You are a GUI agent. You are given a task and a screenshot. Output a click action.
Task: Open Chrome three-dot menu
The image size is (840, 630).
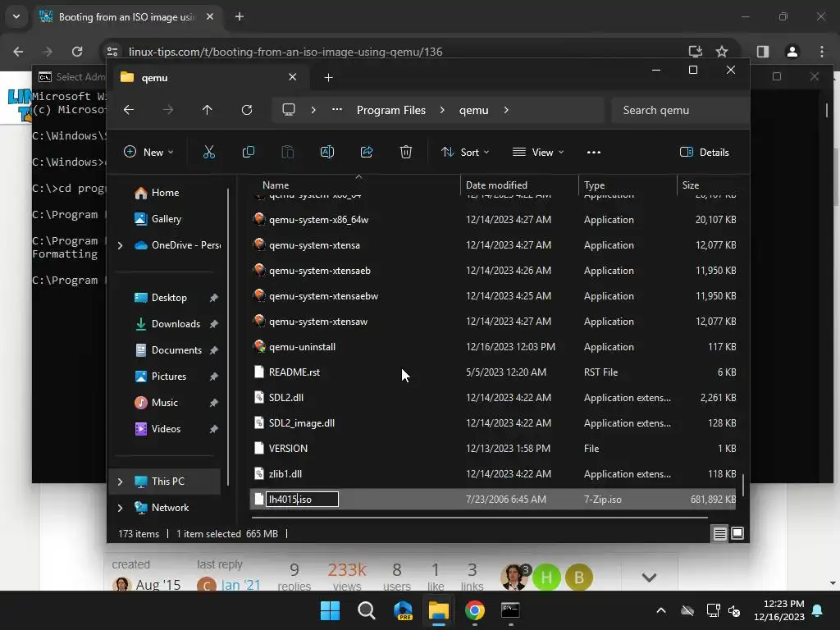pyautogui.click(x=822, y=52)
